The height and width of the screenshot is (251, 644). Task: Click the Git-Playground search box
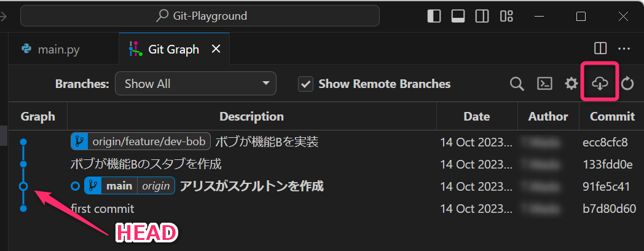[200, 16]
